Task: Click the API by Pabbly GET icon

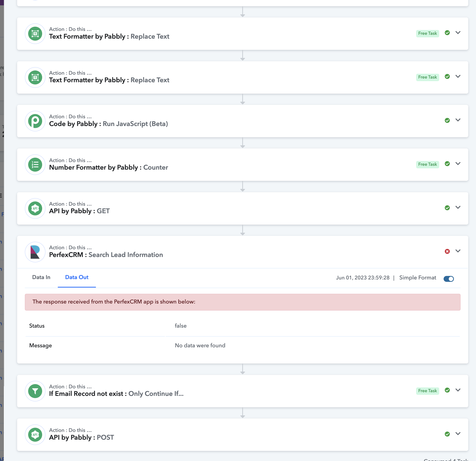Action: click(35, 208)
